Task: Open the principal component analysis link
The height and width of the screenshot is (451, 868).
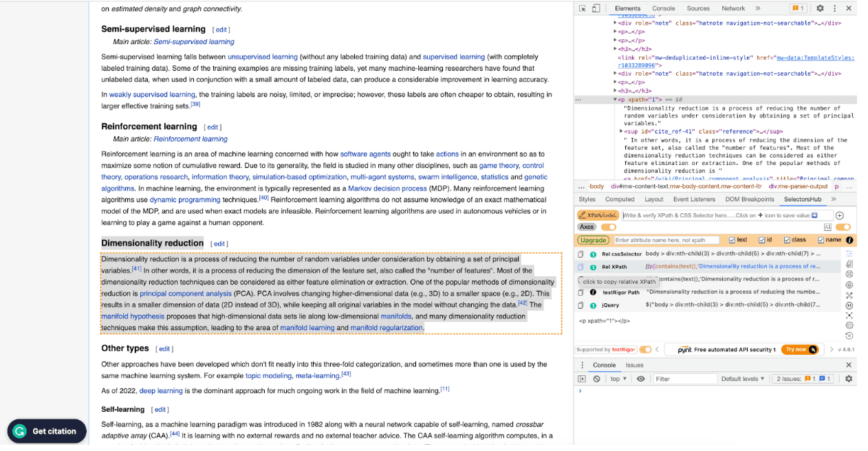Action: click(x=186, y=294)
